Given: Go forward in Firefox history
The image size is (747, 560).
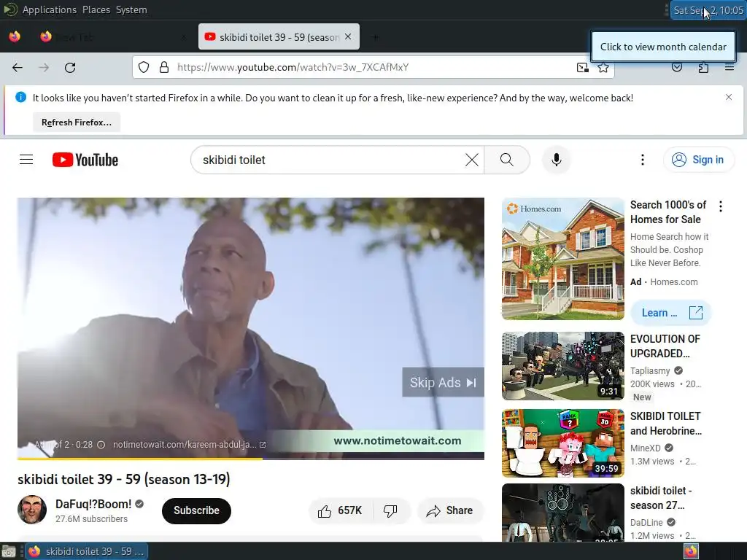Looking at the screenshot, I should (44, 68).
